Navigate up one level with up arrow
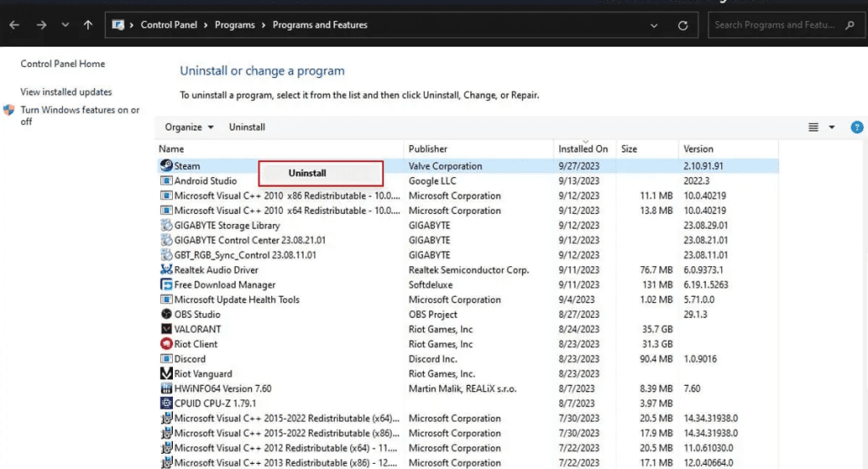Screen dimensions: 868x469 pos(88,25)
